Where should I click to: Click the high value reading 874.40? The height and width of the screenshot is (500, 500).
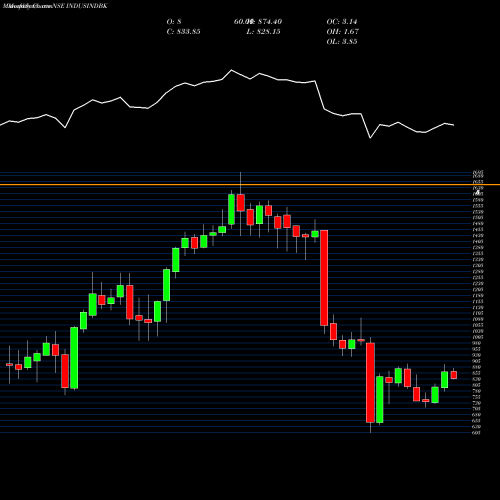[270, 22]
